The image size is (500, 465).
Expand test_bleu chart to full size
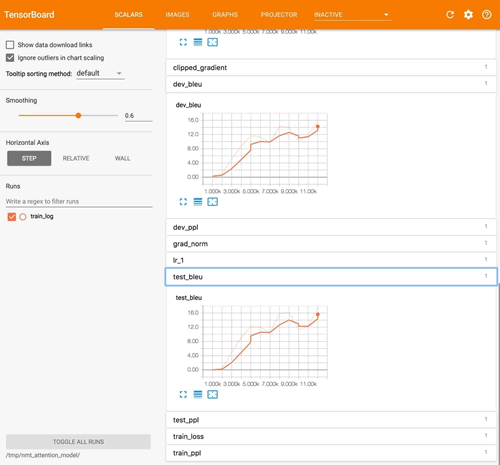[x=183, y=394]
